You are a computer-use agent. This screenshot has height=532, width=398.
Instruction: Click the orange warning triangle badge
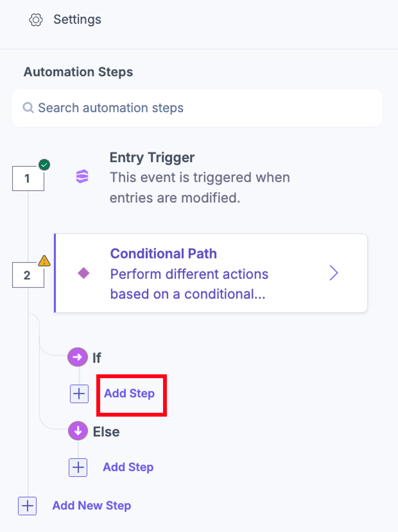(44, 261)
